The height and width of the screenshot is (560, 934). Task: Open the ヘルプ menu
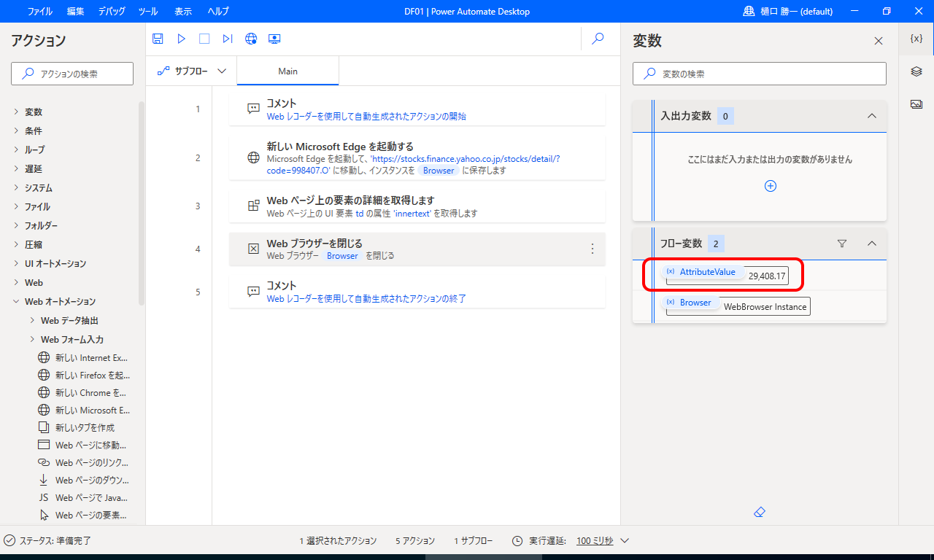click(x=217, y=11)
